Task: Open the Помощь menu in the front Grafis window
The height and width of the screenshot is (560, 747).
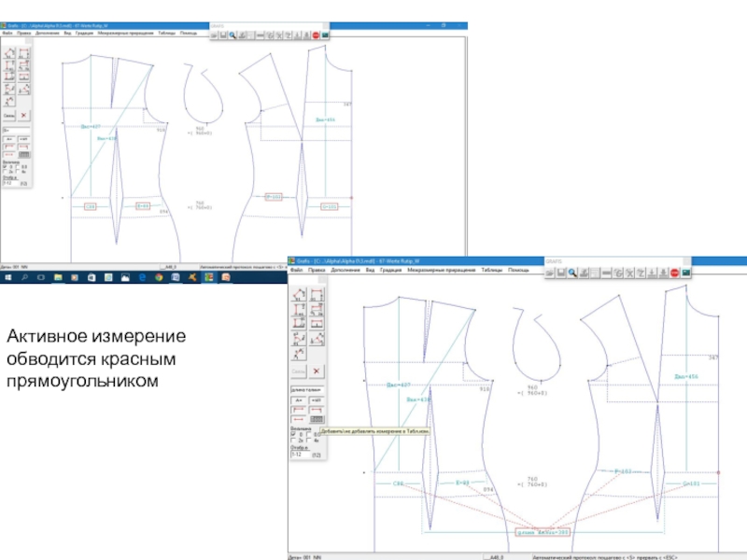Action: (518, 270)
